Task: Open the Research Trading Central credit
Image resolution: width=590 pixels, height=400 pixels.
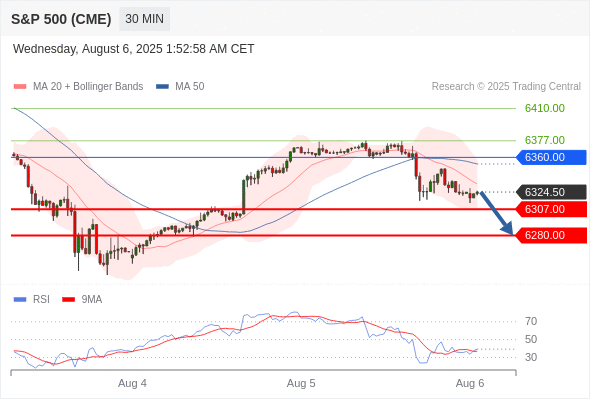Action: 506,87
